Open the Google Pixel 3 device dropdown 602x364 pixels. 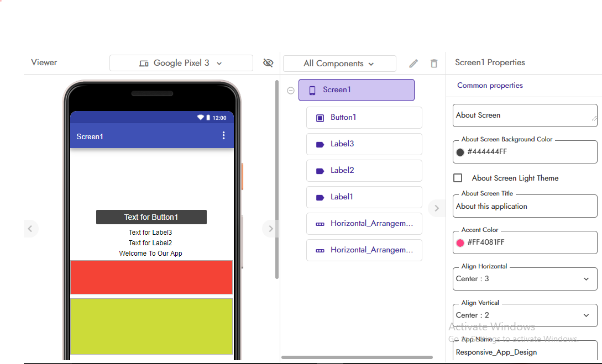[181, 63]
